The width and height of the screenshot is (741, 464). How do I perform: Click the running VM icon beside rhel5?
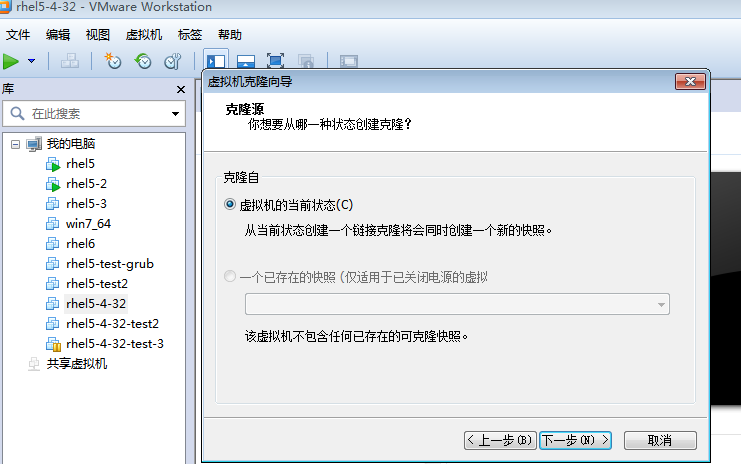(53, 164)
